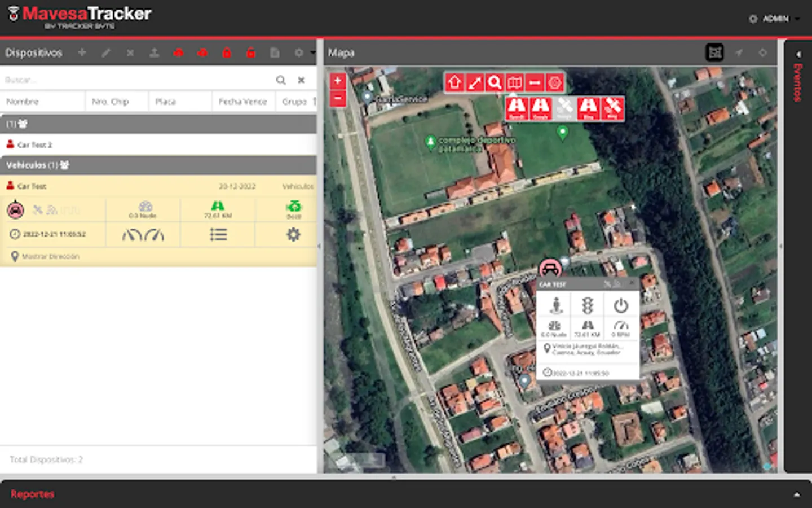Click the add device plus icon
Screen dimensions: 812x508
coord(82,52)
